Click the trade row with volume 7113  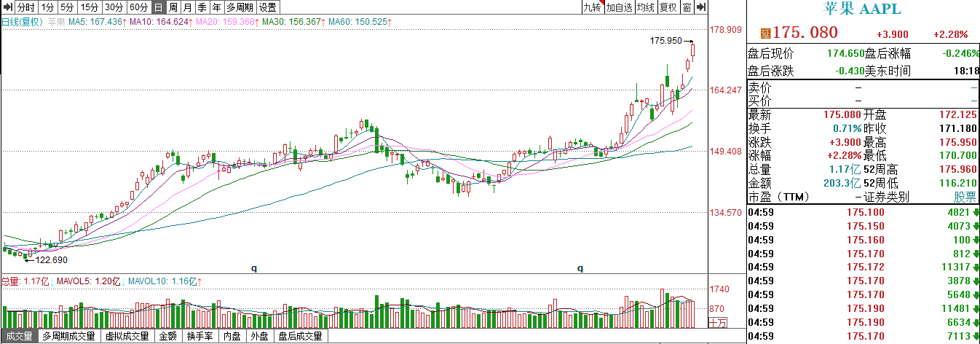click(x=864, y=337)
